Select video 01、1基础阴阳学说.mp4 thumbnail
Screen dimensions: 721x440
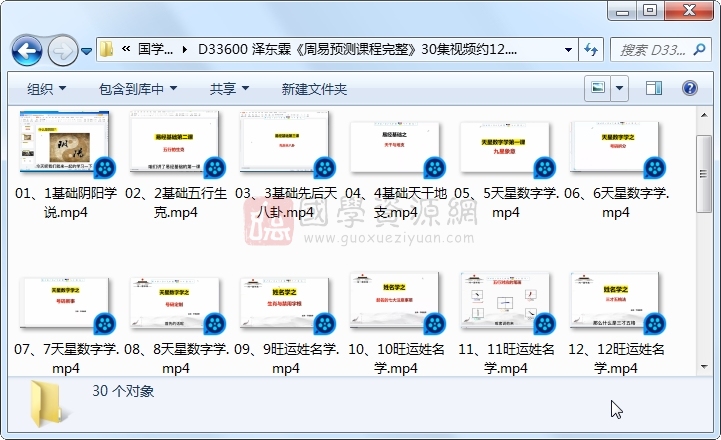click(66, 144)
